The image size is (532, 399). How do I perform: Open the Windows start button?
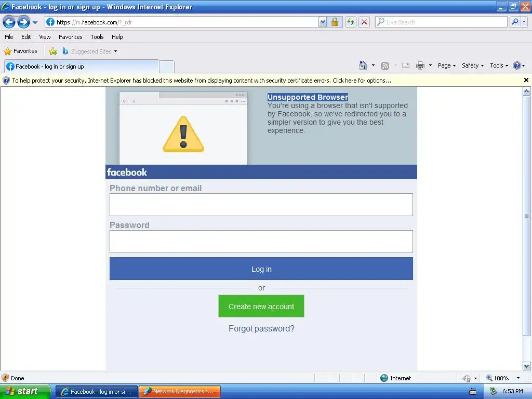coord(25,391)
